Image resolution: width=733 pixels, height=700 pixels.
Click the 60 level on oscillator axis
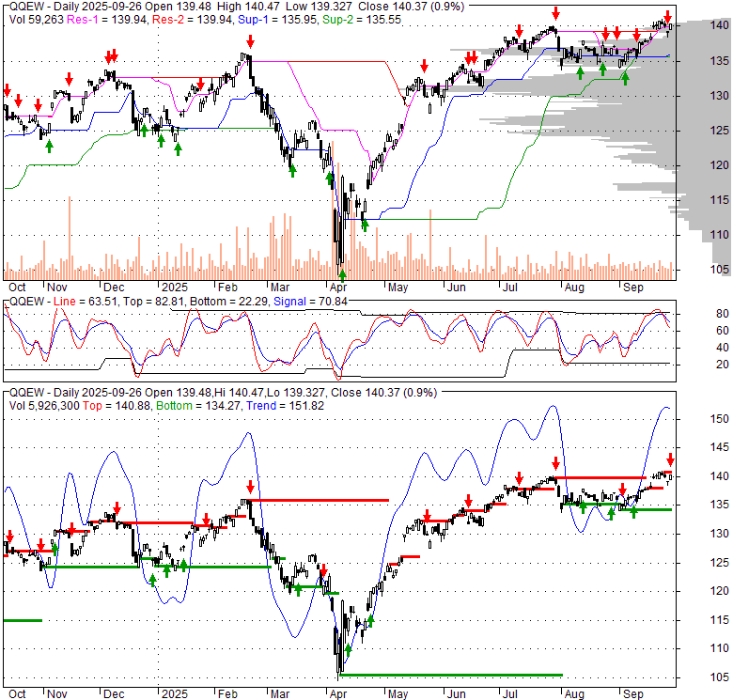723,331
